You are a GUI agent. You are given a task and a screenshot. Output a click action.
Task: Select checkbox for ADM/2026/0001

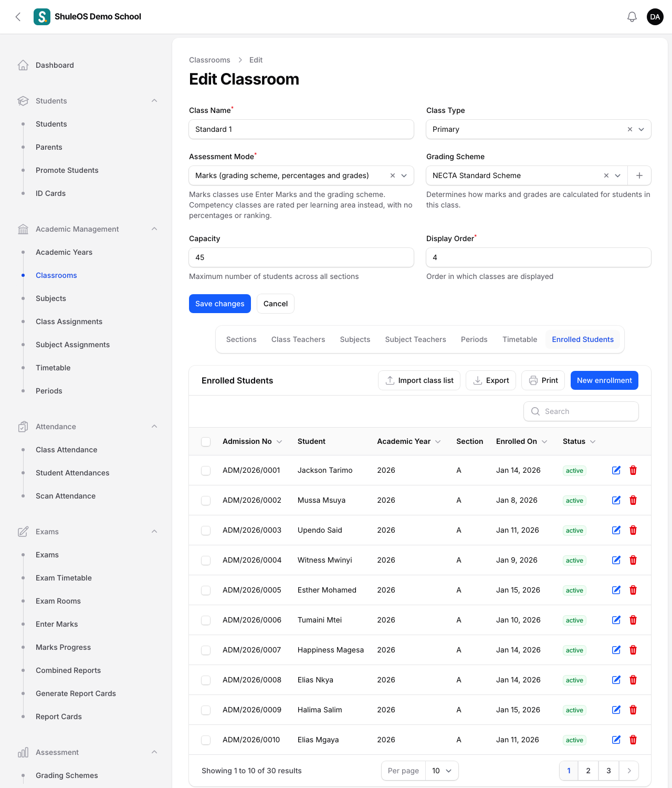pyautogui.click(x=206, y=471)
